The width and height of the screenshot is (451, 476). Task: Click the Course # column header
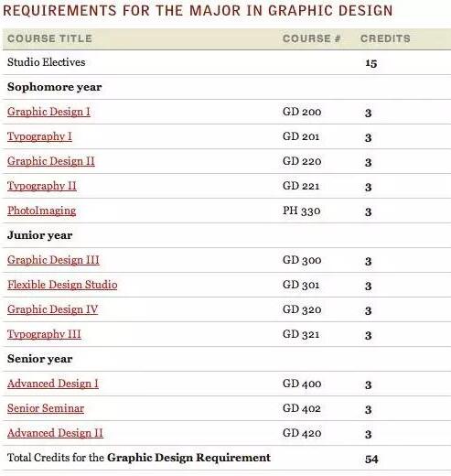[x=311, y=38]
